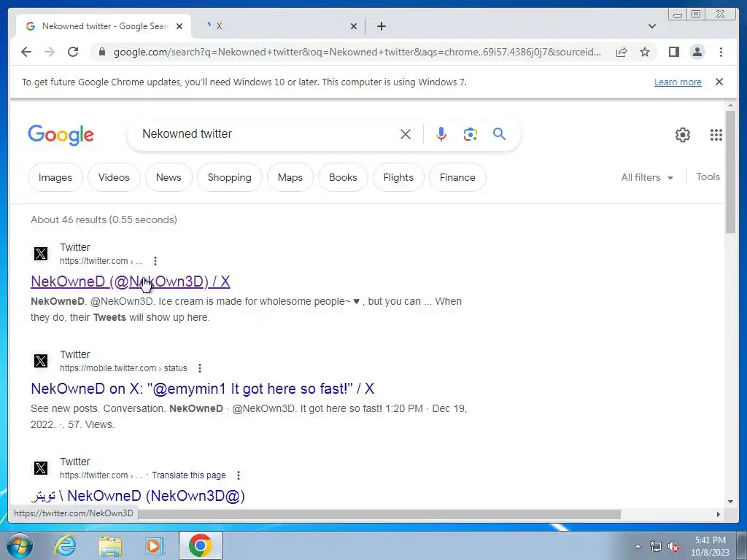Click the X favicon of the first result
The image size is (747, 560).
click(x=41, y=254)
